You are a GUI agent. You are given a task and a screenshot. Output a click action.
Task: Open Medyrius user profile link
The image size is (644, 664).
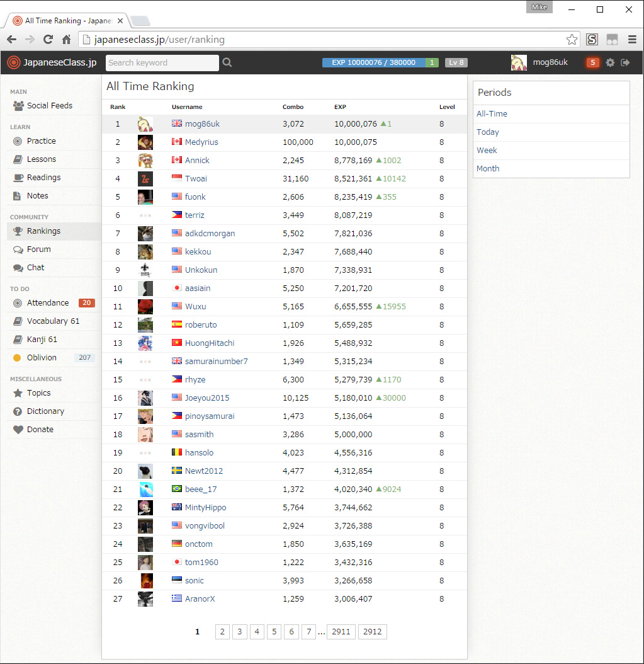(201, 142)
